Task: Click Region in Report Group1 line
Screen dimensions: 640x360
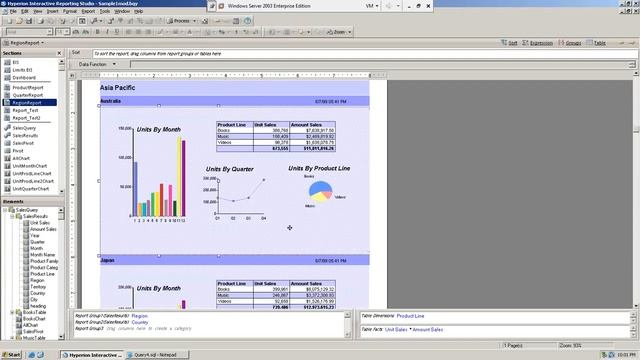Action: 140,316
